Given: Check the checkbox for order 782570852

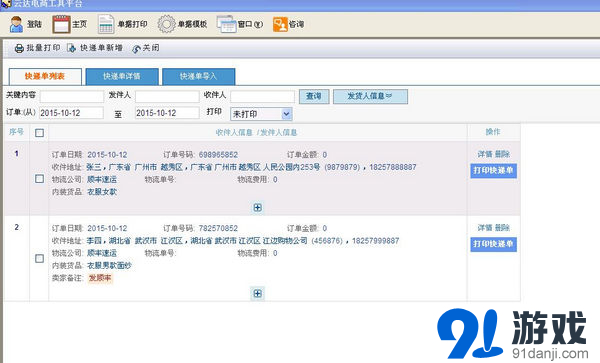Looking at the screenshot, I should pyautogui.click(x=39, y=259).
